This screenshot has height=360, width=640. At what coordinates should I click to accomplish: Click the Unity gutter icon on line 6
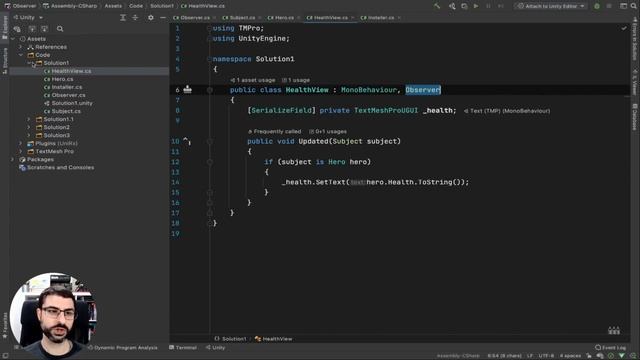tap(187, 89)
